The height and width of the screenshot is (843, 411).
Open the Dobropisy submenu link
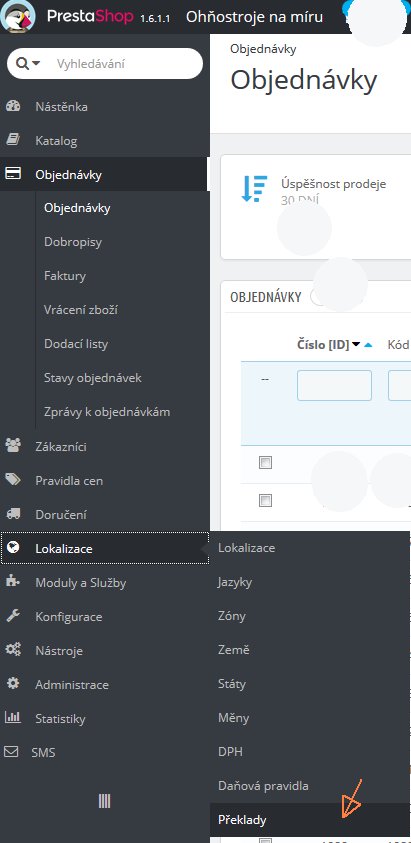coord(73,242)
